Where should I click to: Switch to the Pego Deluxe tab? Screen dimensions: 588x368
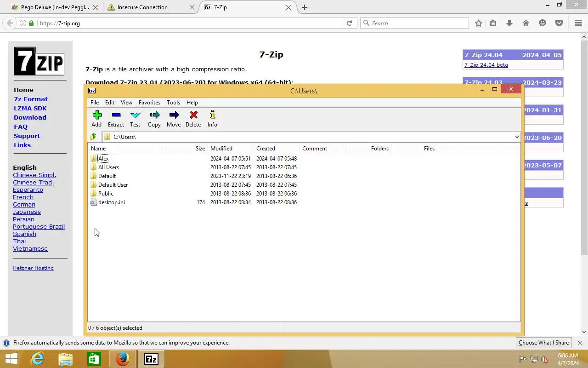tap(54, 7)
